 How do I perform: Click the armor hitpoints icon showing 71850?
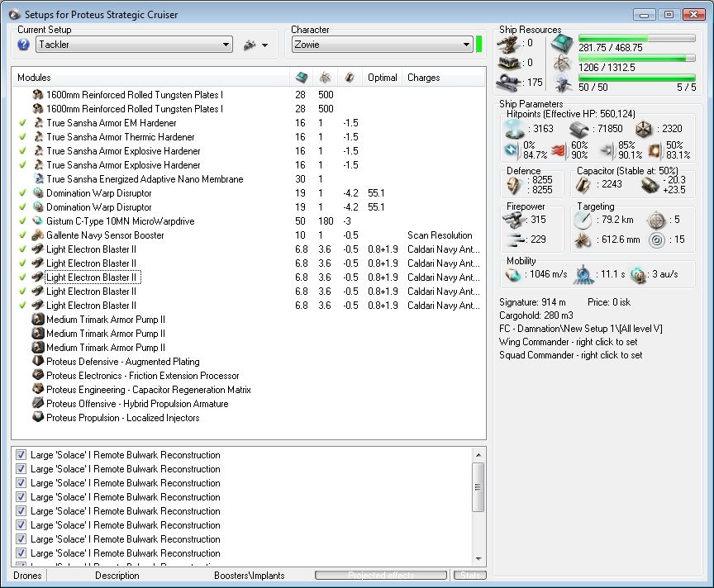tap(579, 130)
